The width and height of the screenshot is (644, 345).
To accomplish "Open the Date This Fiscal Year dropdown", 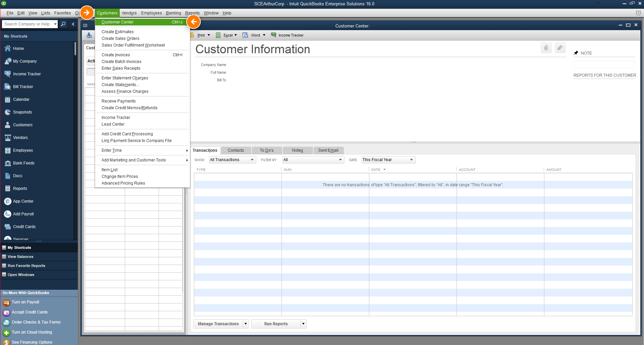I will pos(388,160).
